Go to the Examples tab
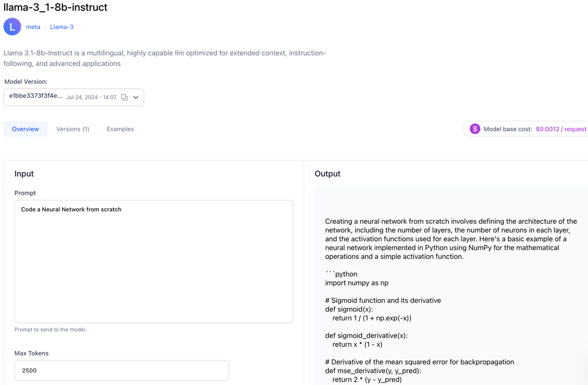Image resolution: width=588 pixels, height=385 pixels. tap(120, 129)
